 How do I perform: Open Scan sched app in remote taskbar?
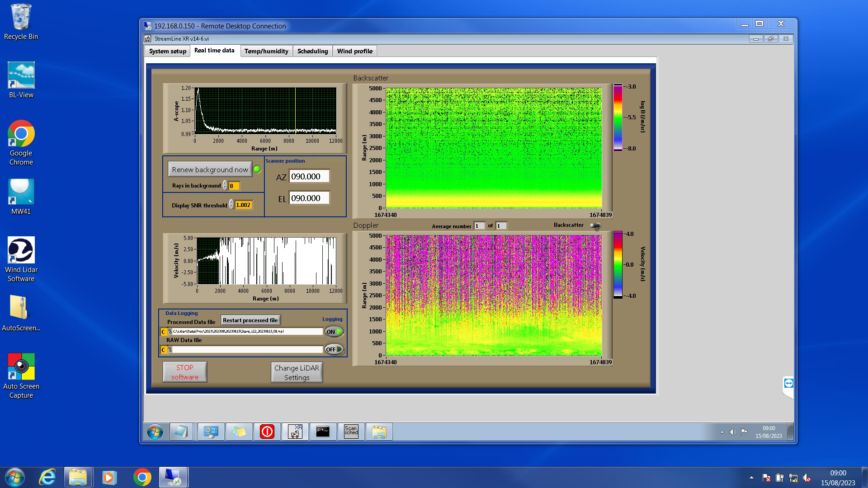point(351,432)
